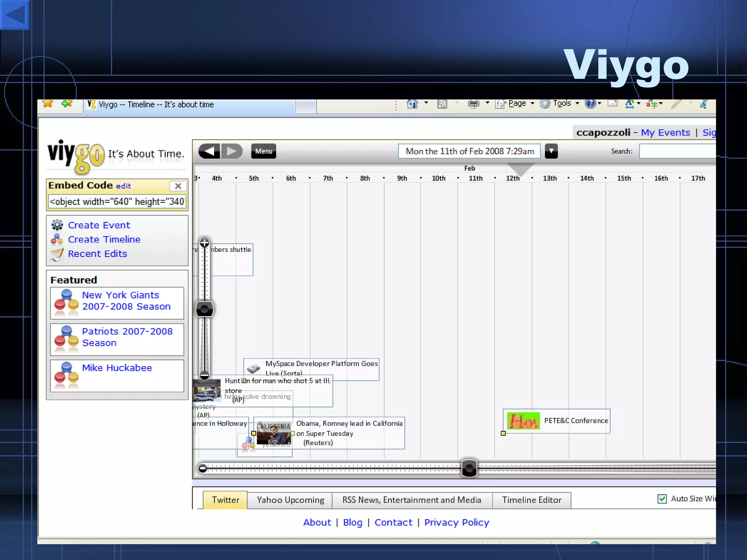Click the scissors icon in toolbar
This screenshot has height=560, width=747.
pyautogui.click(x=704, y=104)
